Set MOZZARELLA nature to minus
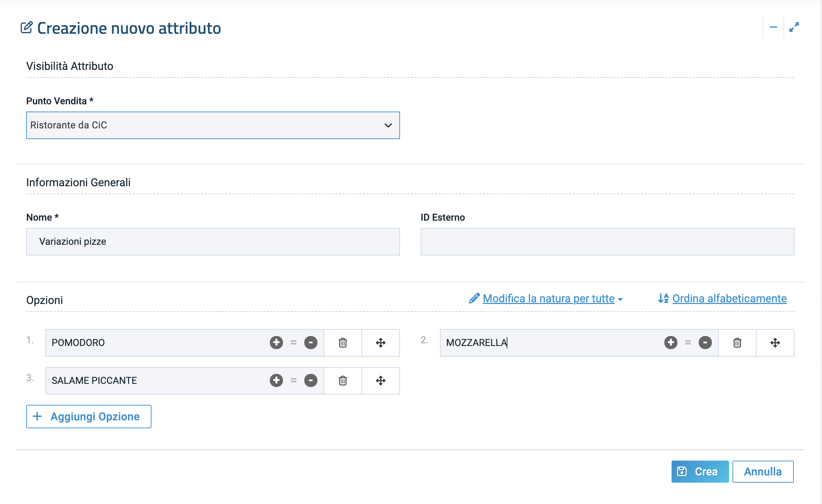822x504 pixels. [x=705, y=343]
